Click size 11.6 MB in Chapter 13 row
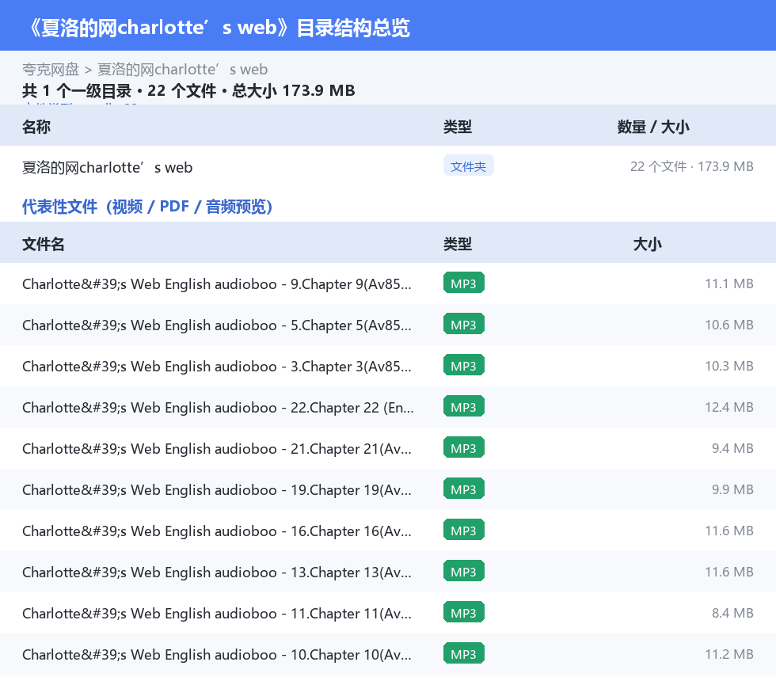776x700 pixels. pos(729,571)
